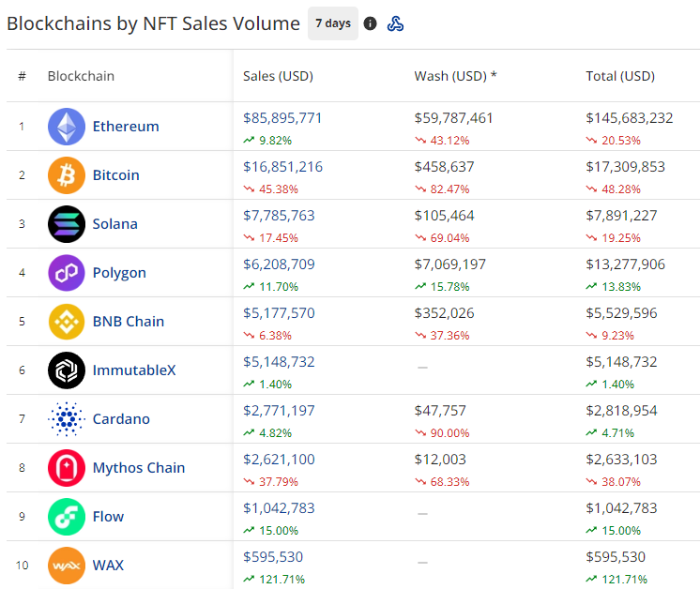This screenshot has height=589, width=700.
Task: Open the Cardano blockchain link
Action: click(121, 419)
